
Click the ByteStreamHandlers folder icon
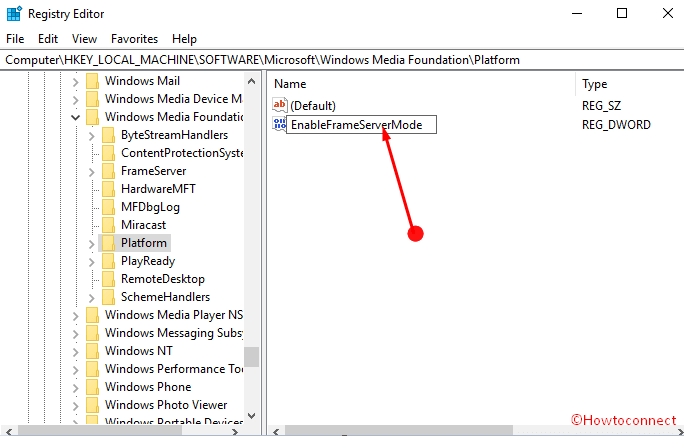[x=108, y=135]
